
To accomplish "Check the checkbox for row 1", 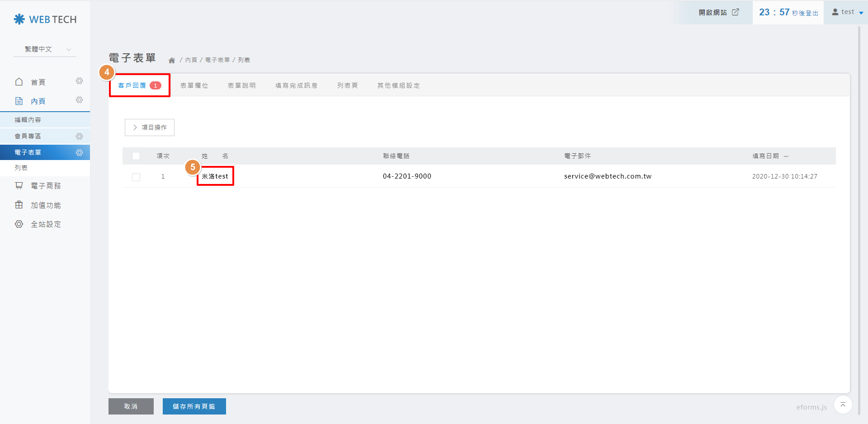I will coord(136,177).
